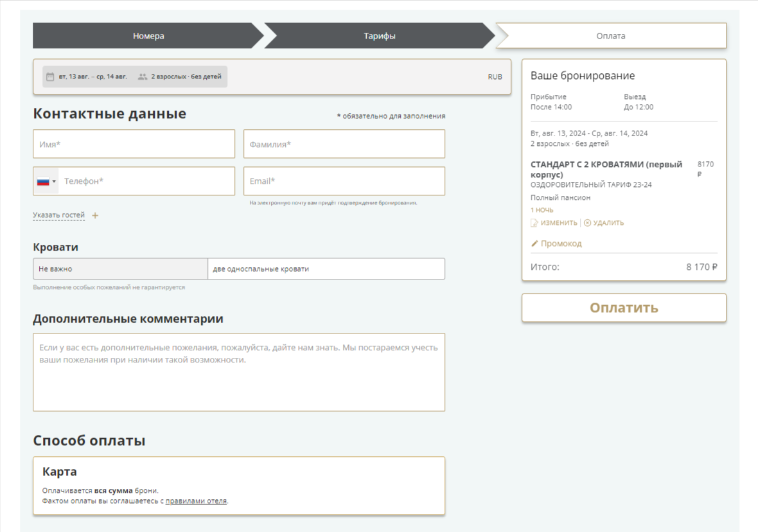
Task: Click the Email input field
Action: pyautogui.click(x=344, y=181)
